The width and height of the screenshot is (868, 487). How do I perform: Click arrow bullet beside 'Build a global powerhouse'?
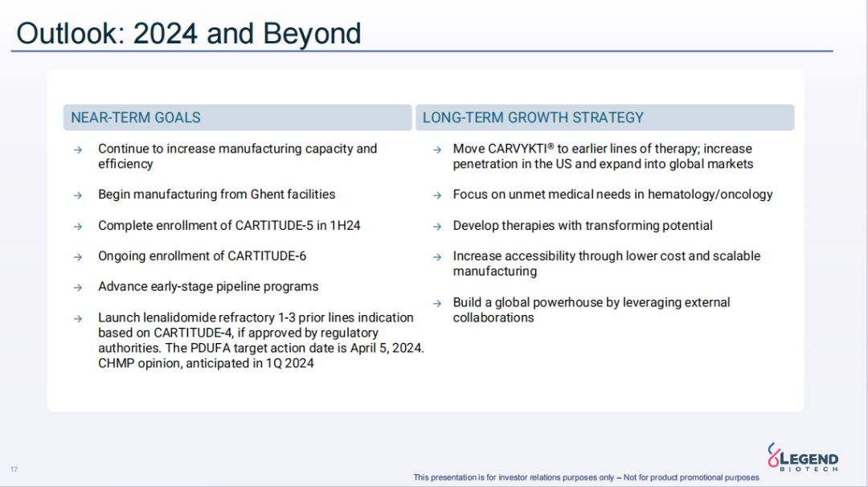pos(437,303)
